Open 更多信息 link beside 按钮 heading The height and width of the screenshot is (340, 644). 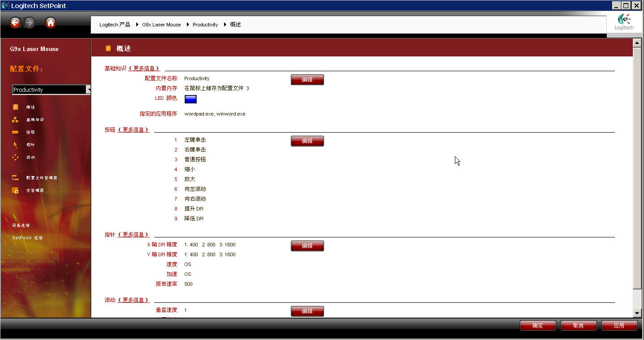tap(133, 130)
